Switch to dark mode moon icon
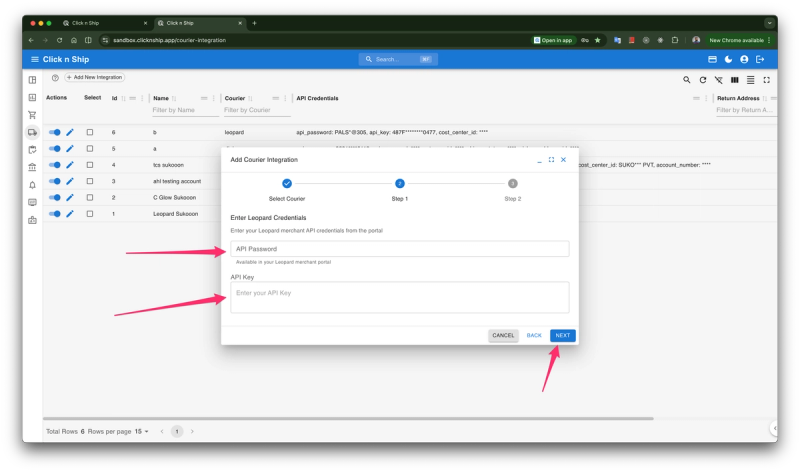 (728, 59)
